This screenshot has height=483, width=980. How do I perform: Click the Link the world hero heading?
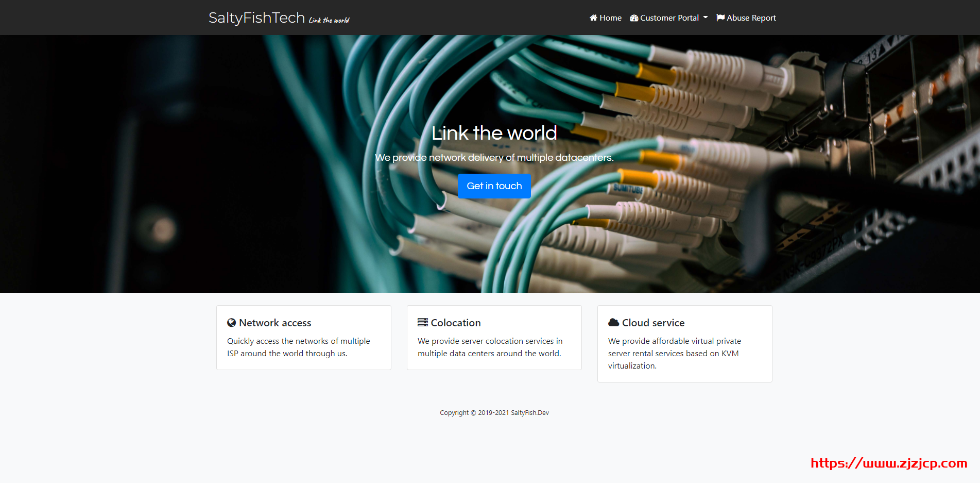(494, 133)
